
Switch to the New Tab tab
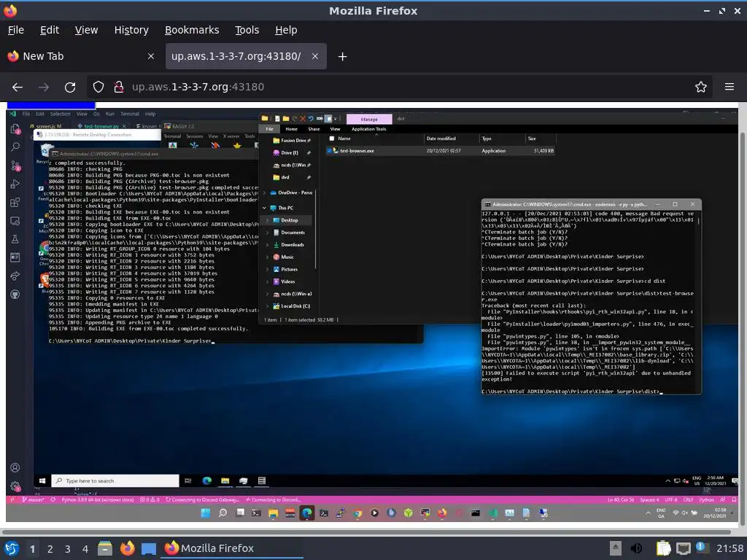[81, 56]
